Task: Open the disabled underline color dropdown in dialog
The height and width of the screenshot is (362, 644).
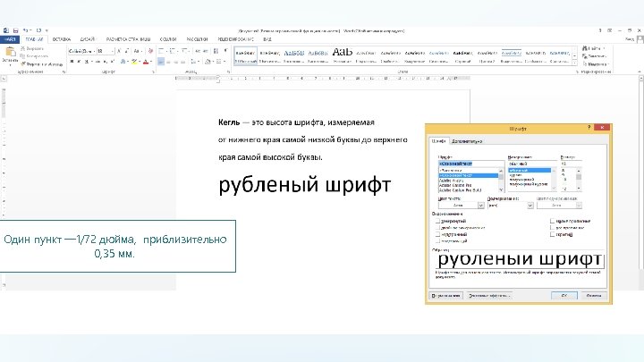Action: coord(579,206)
